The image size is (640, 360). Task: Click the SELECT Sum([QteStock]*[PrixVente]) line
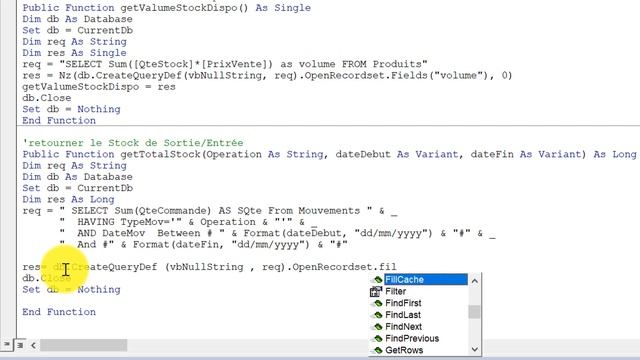click(x=225, y=64)
